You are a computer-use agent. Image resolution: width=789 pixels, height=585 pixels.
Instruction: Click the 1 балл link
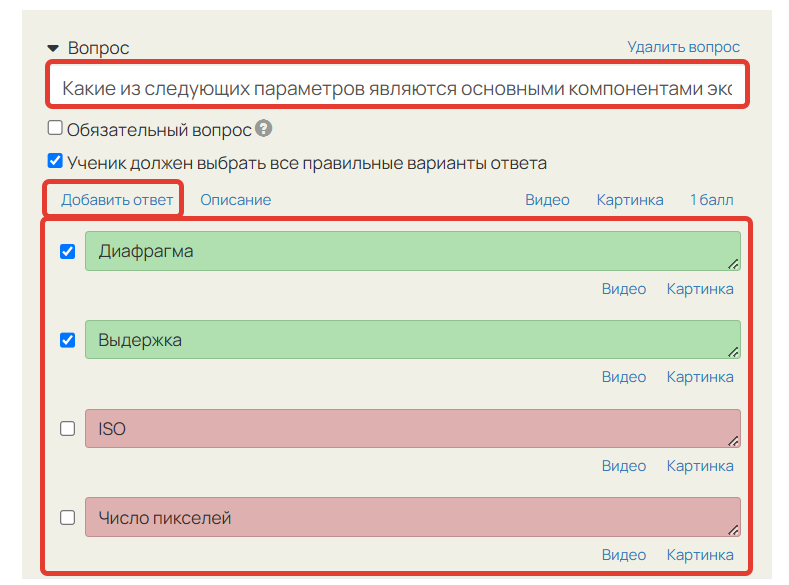tap(711, 200)
